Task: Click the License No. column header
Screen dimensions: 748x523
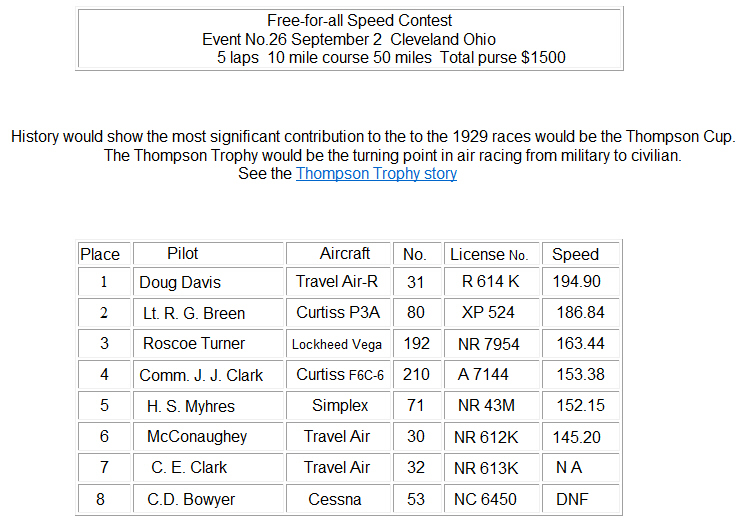Action: tap(489, 255)
